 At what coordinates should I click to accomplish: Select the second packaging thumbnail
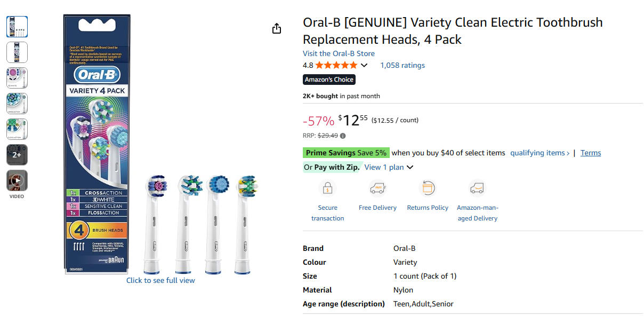click(17, 52)
